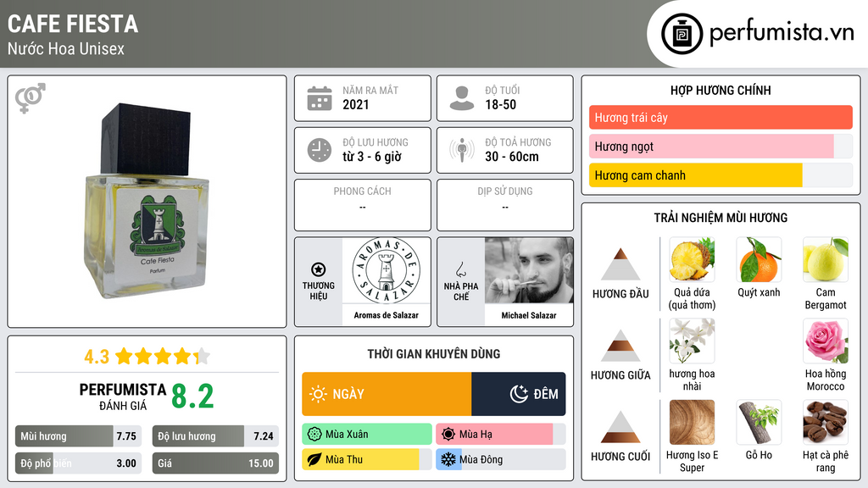
Task: Click the nose icon above Nhà Pha Chế
Action: click(460, 269)
